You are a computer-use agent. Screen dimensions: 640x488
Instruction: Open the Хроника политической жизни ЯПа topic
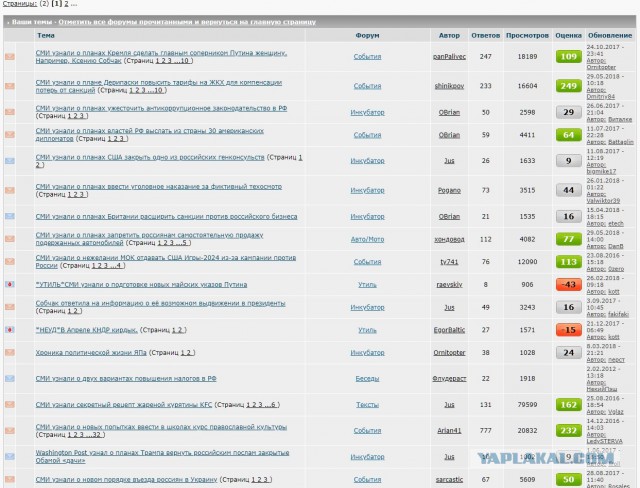[x=91, y=353]
